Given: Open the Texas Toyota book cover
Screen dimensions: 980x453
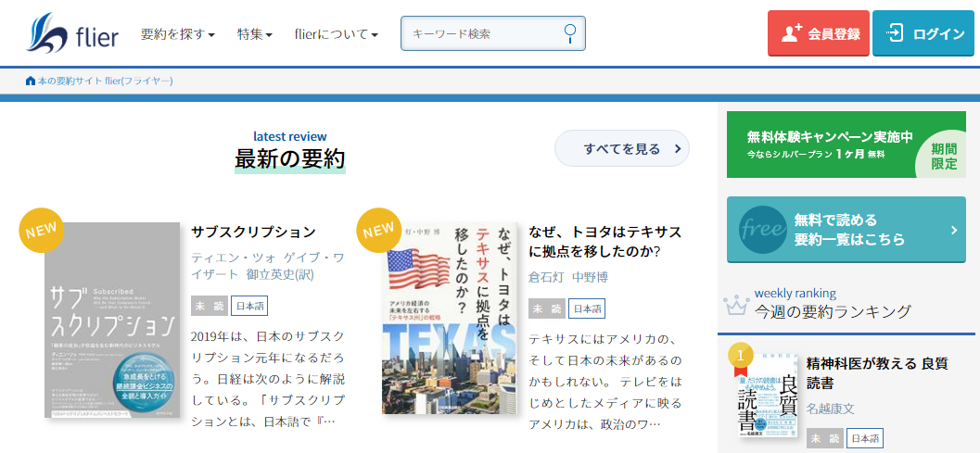Looking at the screenshot, I should tap(450, 318).
